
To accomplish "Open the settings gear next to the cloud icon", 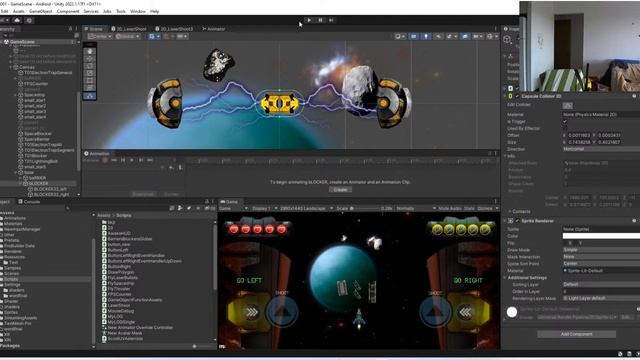I will (x=29, y=20).
